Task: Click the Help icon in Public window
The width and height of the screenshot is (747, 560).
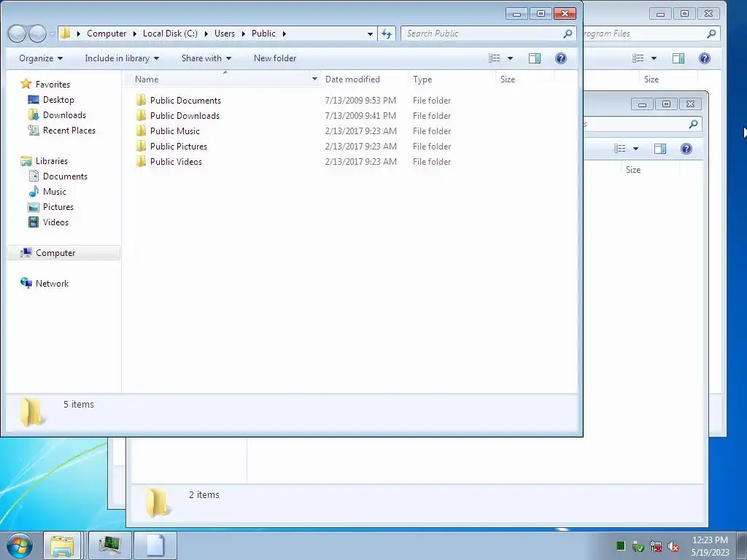Action: pos(561,58)
